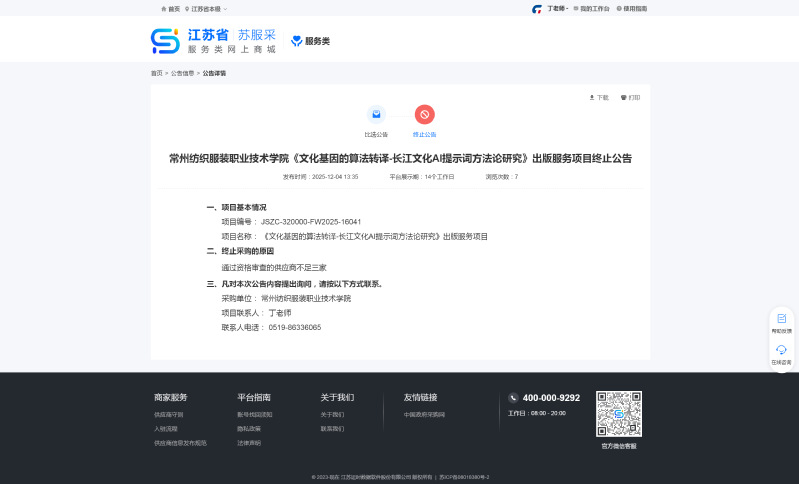Open 隐私政策 link in footer
Screen dimensions: 799x484
pos(248,428)
